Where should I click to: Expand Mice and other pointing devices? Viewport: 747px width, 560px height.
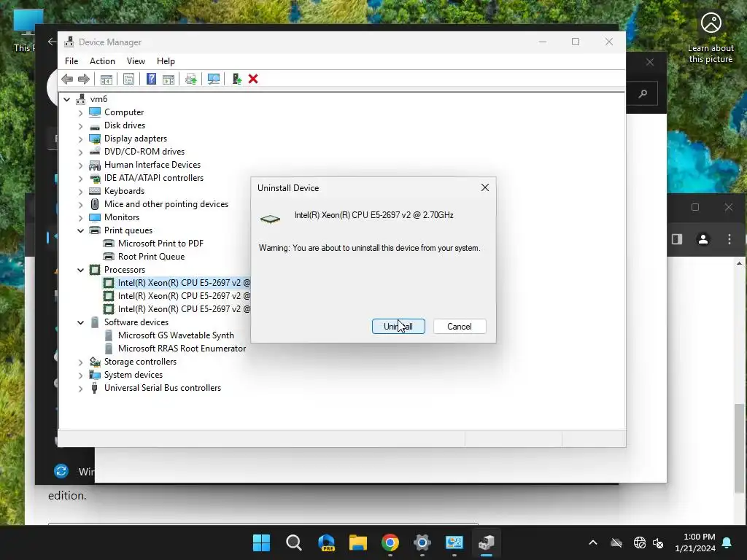80,205
